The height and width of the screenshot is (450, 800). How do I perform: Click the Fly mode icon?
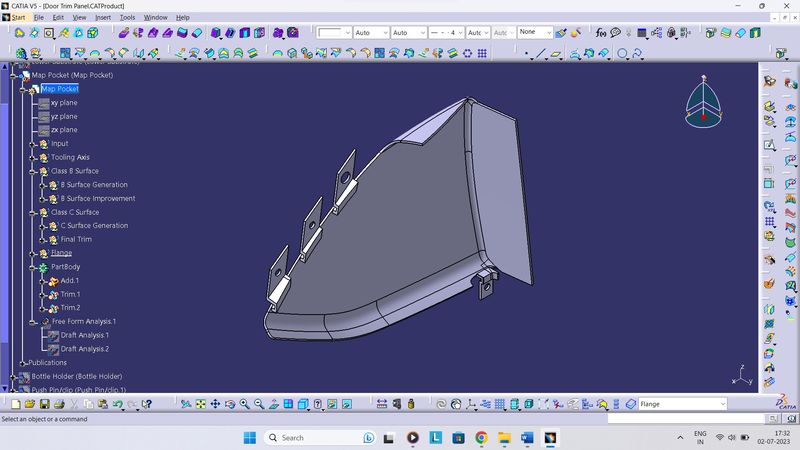(186, 404)
